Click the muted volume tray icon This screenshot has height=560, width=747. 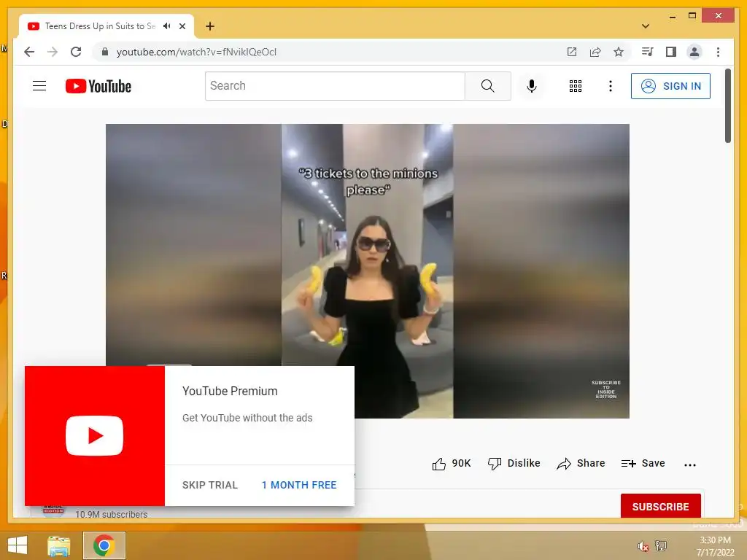coord(643,546)
